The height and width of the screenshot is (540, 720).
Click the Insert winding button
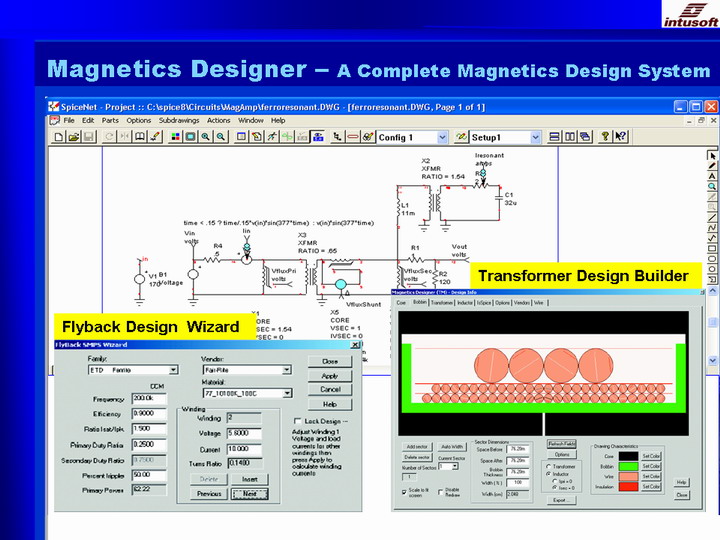pos(249,479)
